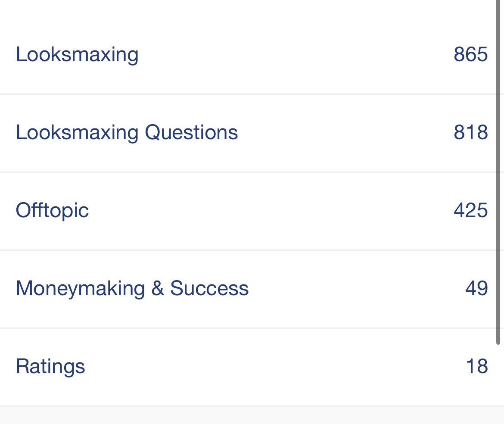
Task: Go to the Offtopic section
Action: point(52,211)
